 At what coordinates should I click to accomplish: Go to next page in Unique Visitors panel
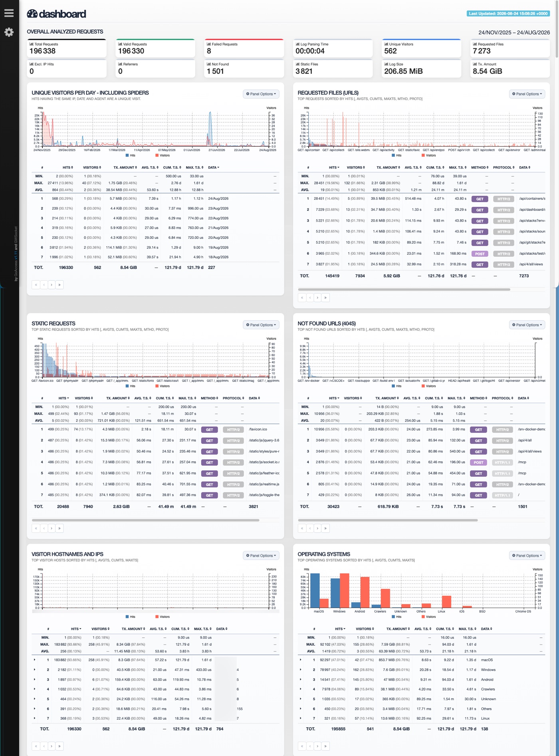(x=52, y=285)
